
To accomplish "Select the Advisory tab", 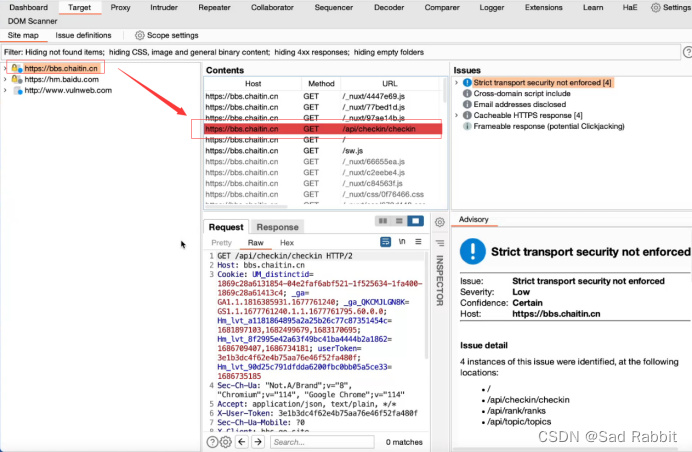I will 474,219.
